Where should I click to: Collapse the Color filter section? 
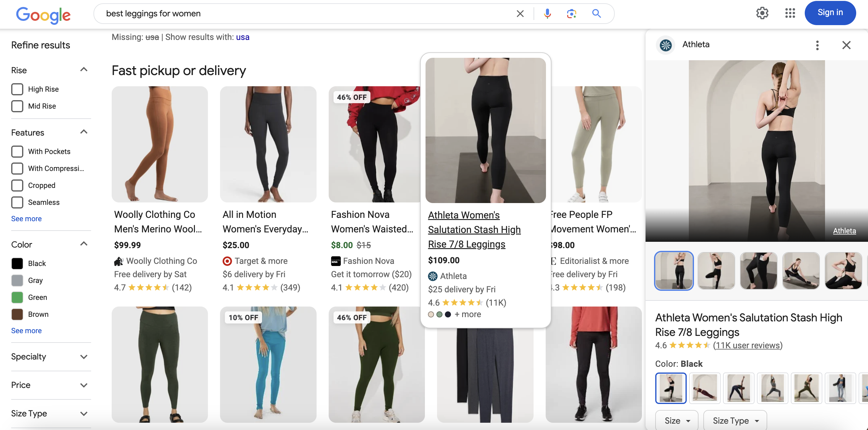[84, 244]
